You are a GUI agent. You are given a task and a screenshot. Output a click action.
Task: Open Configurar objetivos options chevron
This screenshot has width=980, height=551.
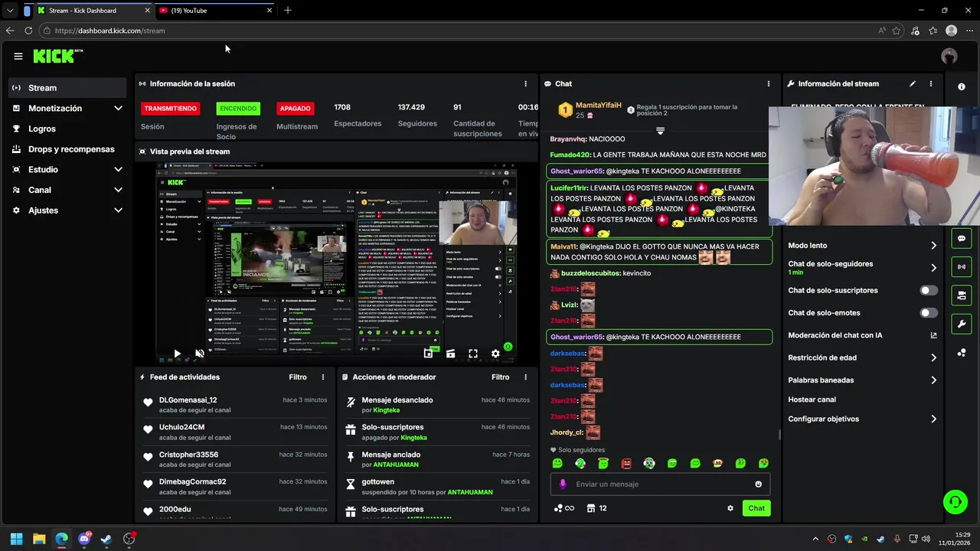pyautogui.click(x=933, y=419)
